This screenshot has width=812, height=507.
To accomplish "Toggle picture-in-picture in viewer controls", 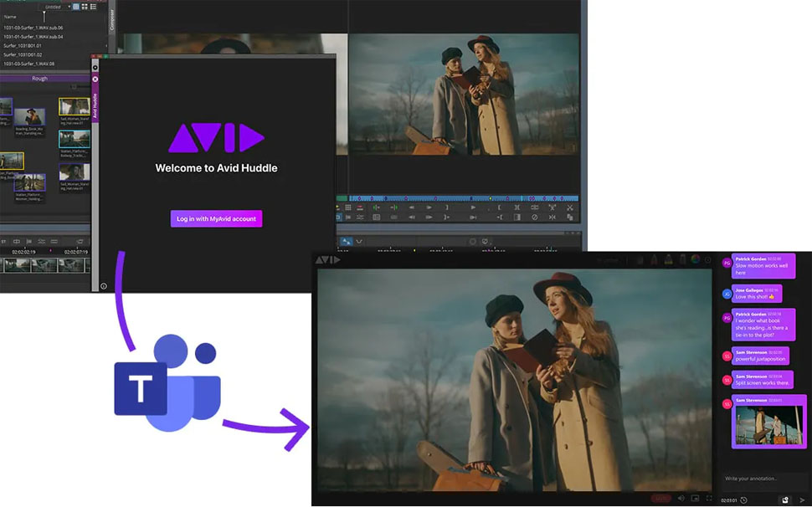I will pos(695,498).
